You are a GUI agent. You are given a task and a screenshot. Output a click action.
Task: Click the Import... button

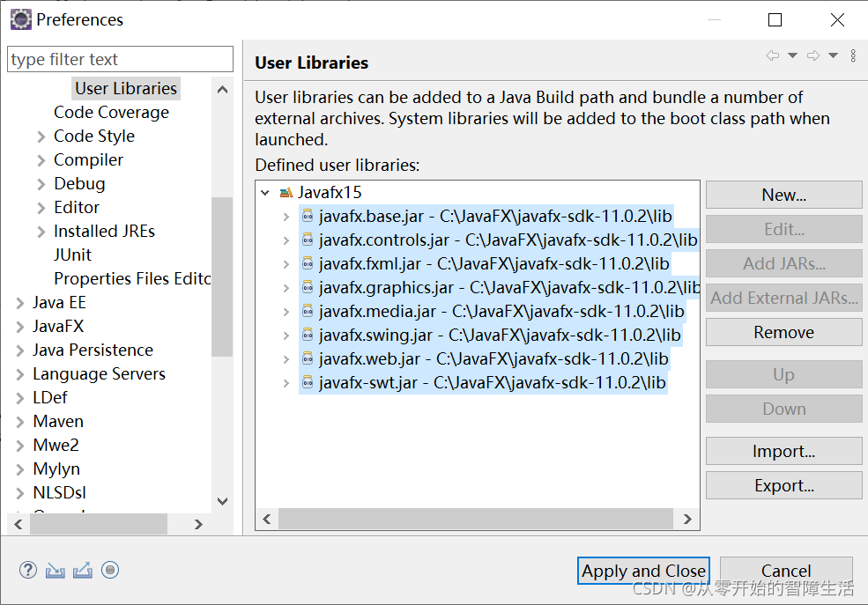click(784, 451)
